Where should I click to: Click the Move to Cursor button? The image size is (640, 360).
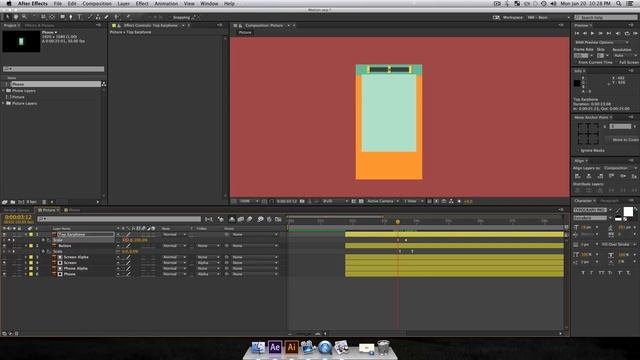(624, 140)
